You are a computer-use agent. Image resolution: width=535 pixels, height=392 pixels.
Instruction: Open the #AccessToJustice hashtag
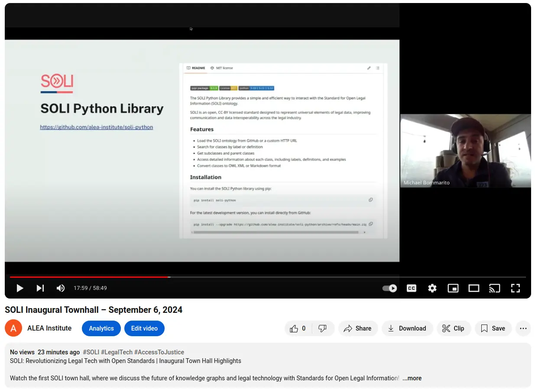coord(159,352)
